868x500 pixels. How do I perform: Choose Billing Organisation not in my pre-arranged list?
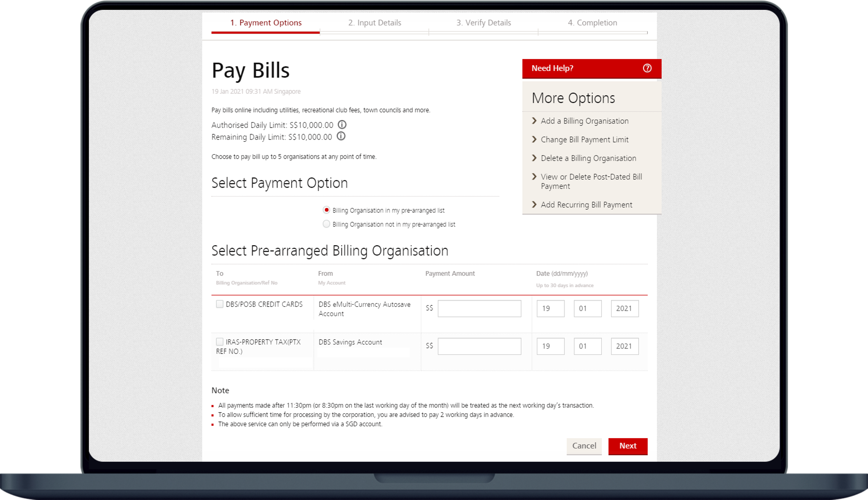click(326, 224)
